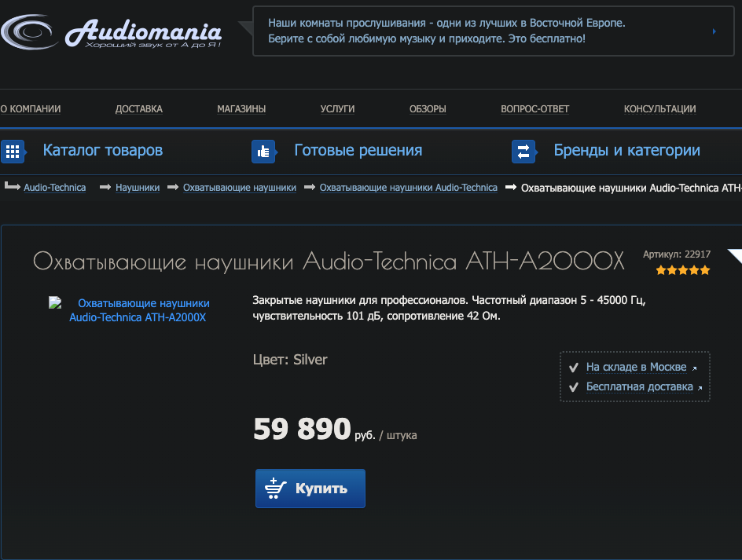Screen dimensions: 742x560
Task: Open Бренды и категории section
Action: pos(627,150)
